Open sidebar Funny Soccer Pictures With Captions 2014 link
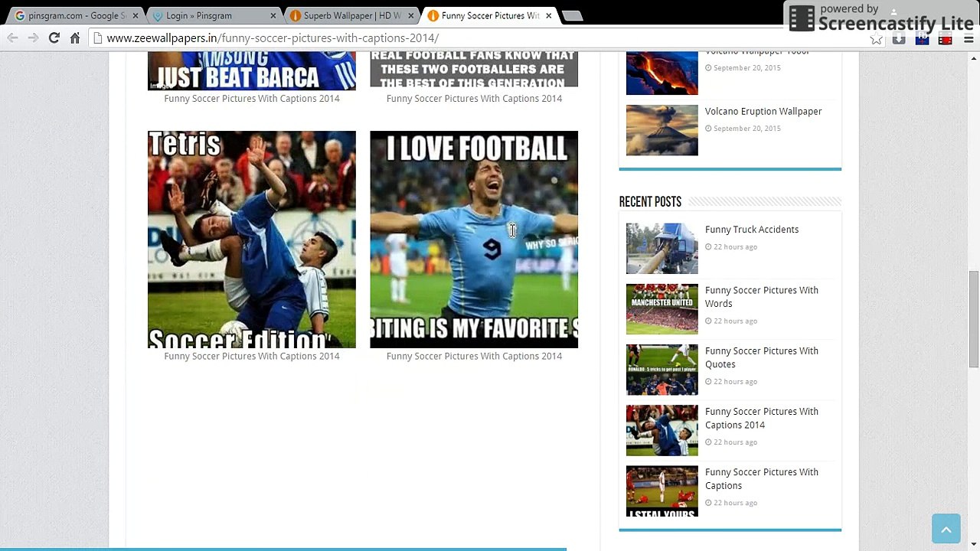Viewport: 980px width, 551px height. pyautogui.click(x=762, y=418)
